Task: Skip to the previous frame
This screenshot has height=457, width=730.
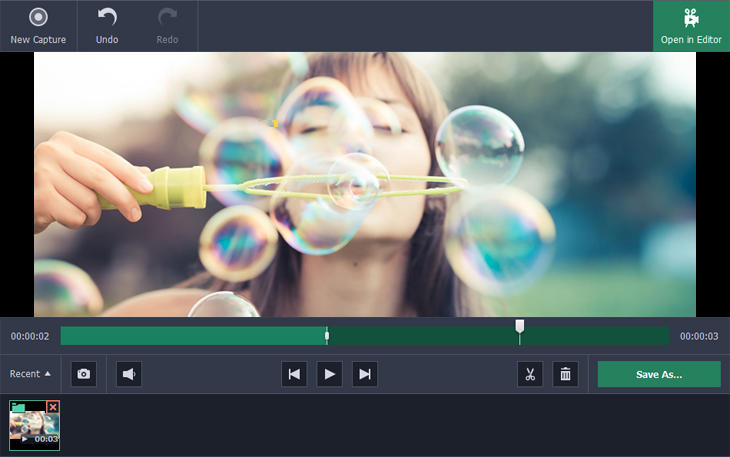Action: 294,374
